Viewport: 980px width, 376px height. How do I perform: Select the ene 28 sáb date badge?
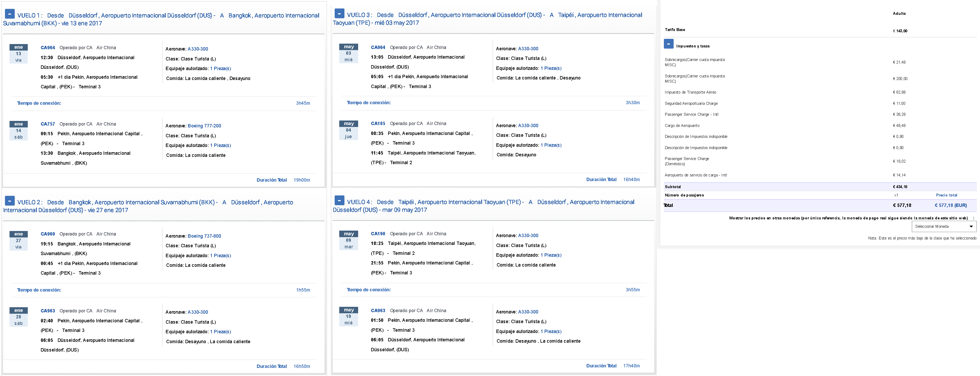(19, 317)
